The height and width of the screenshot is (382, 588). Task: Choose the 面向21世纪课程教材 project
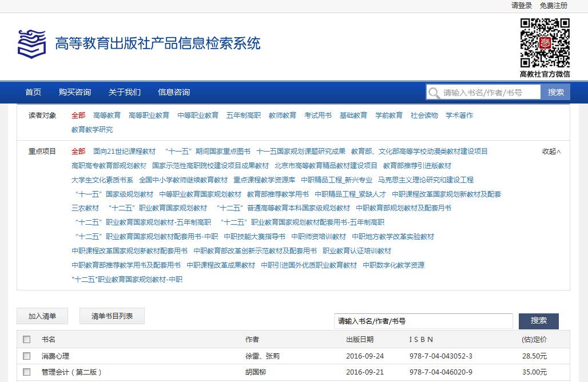coord(124,152)
